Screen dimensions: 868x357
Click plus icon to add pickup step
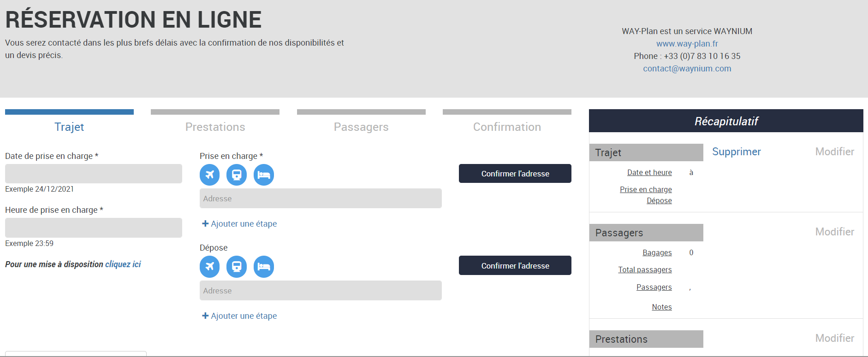[x=205, y=224]
